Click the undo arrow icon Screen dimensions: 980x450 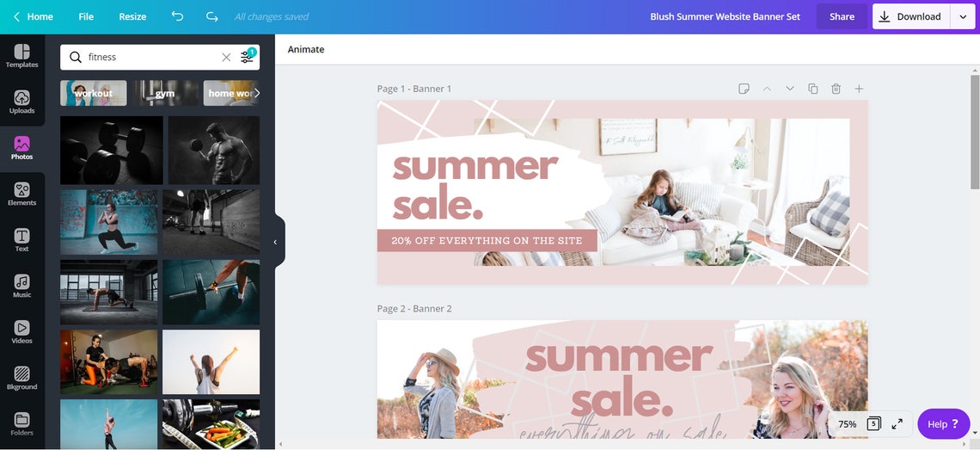177,17
